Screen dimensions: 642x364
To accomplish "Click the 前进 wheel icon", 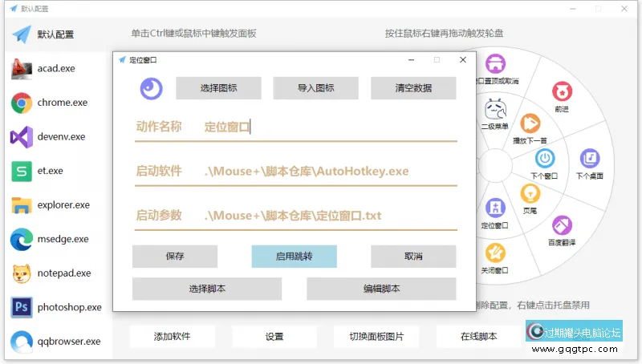I will (562, 91).
